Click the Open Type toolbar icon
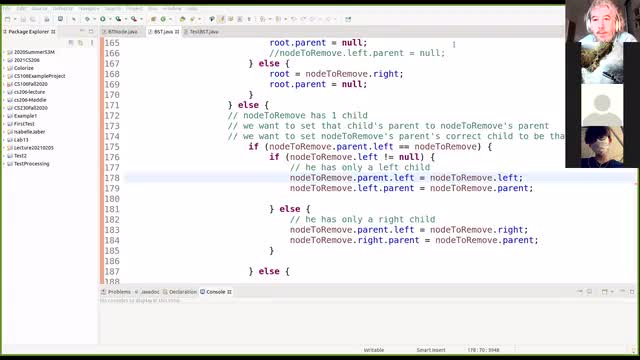Image resolution: width=640 pixels, height=360 pixels. click(x=182, y=19)
